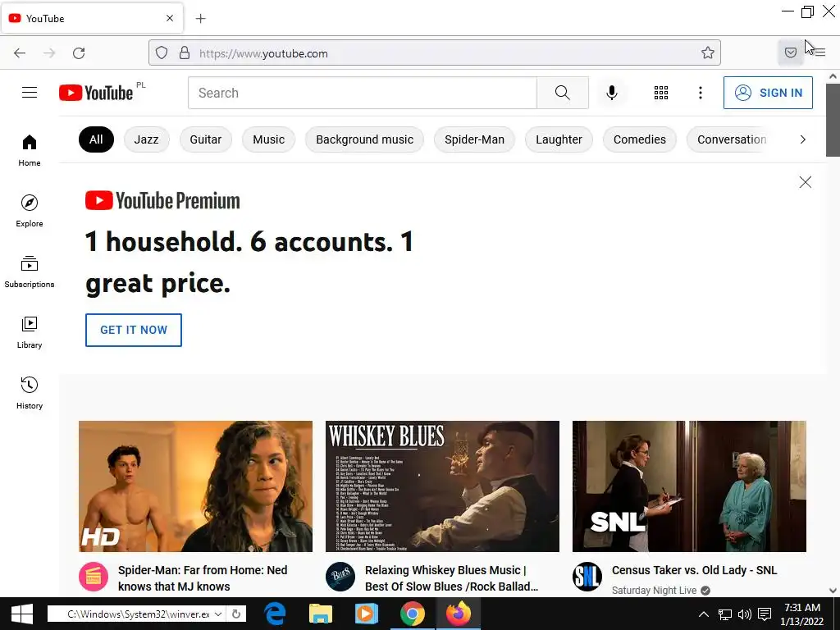Image resolution: width=840 pixels, height=630 pixels.
Task: Dismiss the YouTube Premium banner
Action: (x=806, y=182)
